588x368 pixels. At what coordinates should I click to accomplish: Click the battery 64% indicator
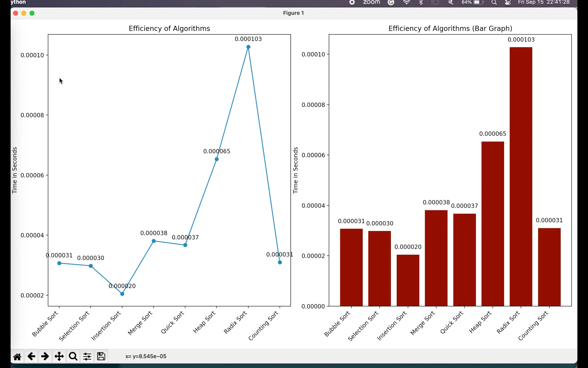click(473, 2)
